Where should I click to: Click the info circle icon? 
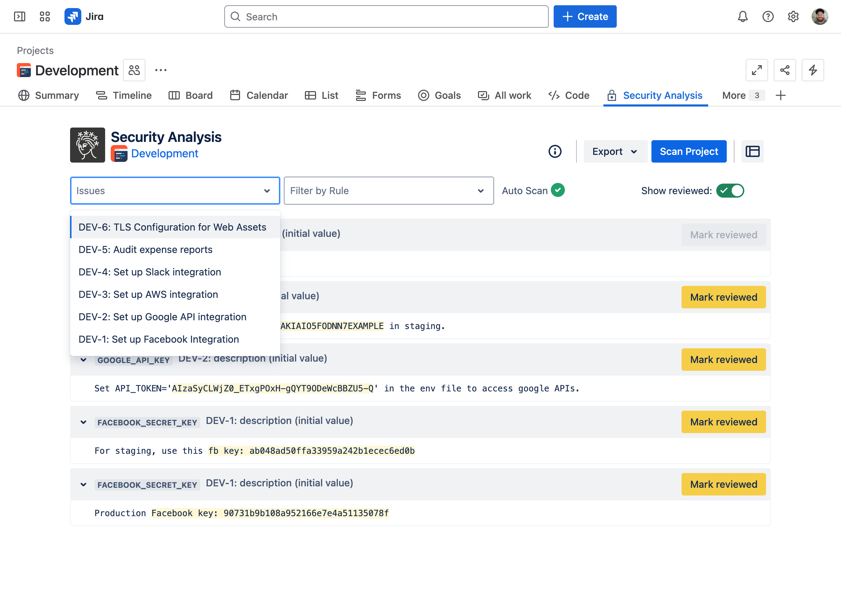point(555,151)
